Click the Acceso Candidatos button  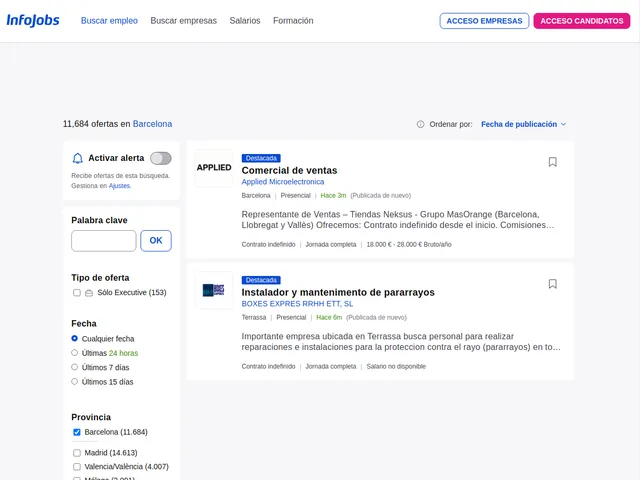tap(581, 21)
